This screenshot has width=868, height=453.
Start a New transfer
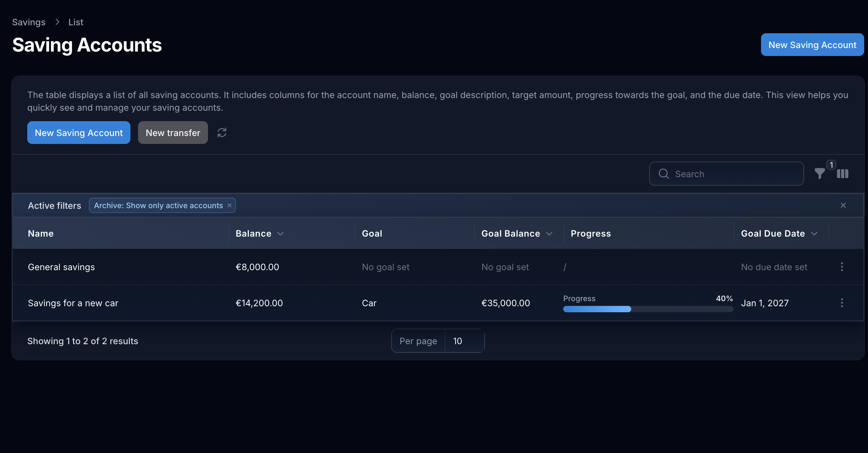(x=173, y=133)
